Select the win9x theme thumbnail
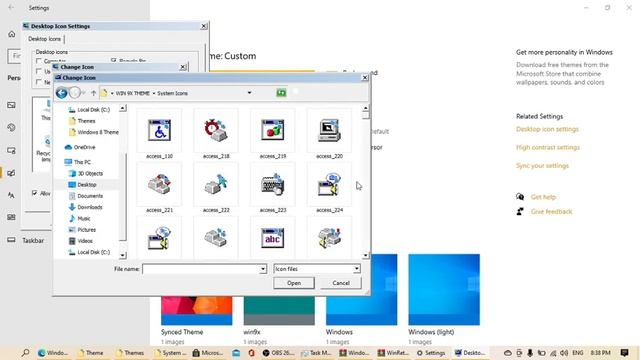Viewport: 640px width, 360px height. click(279, 311)
